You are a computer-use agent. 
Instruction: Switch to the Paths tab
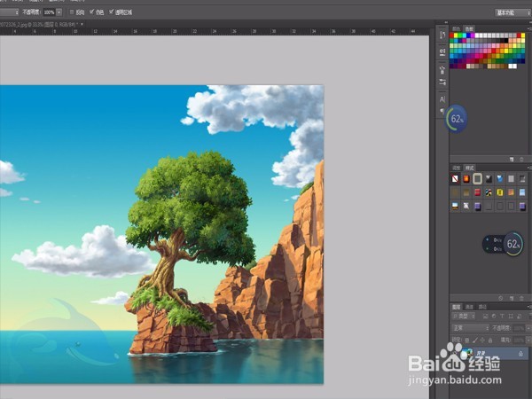tap(482, 307)
